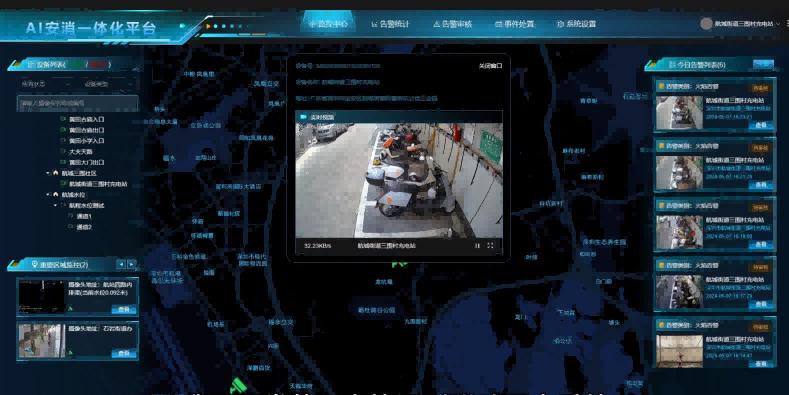The width and height of the screenshot is (789, 395).
Task: Pause the live video stream
Action: coord(477,246)
